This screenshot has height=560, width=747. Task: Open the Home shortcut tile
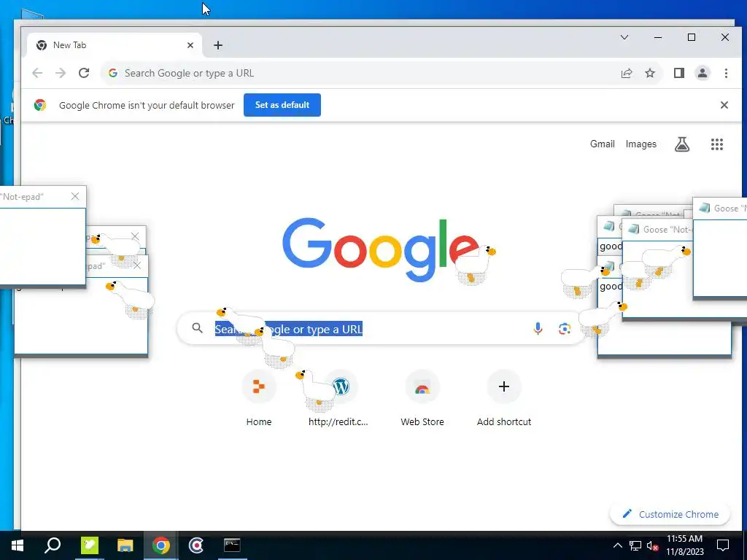pos(259,398)
